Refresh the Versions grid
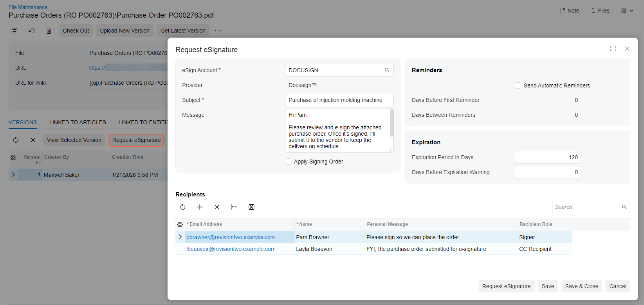The image size is (644, 305). click(x=16, y=140)
